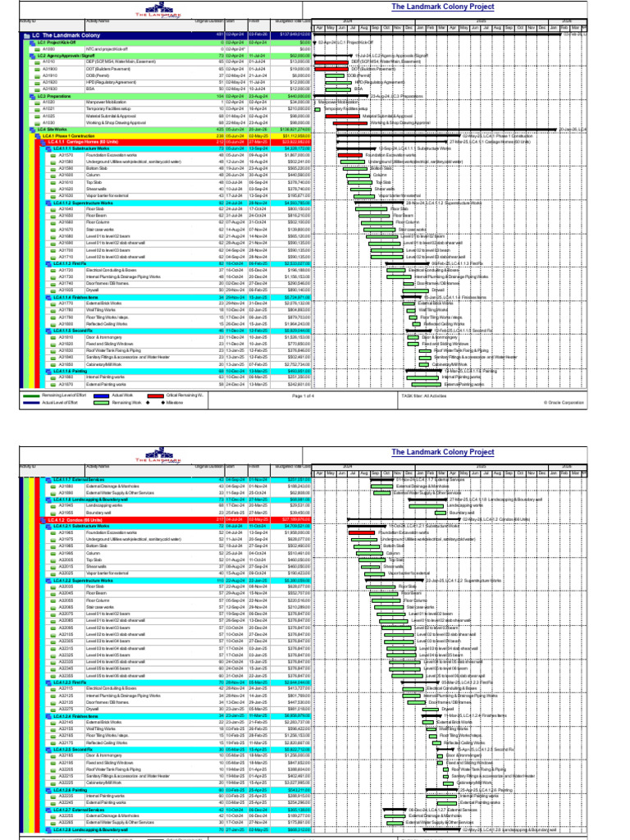Click the Page 1 of 4 footer text
This screenshot has height=840, width=630.
[304, 396]
